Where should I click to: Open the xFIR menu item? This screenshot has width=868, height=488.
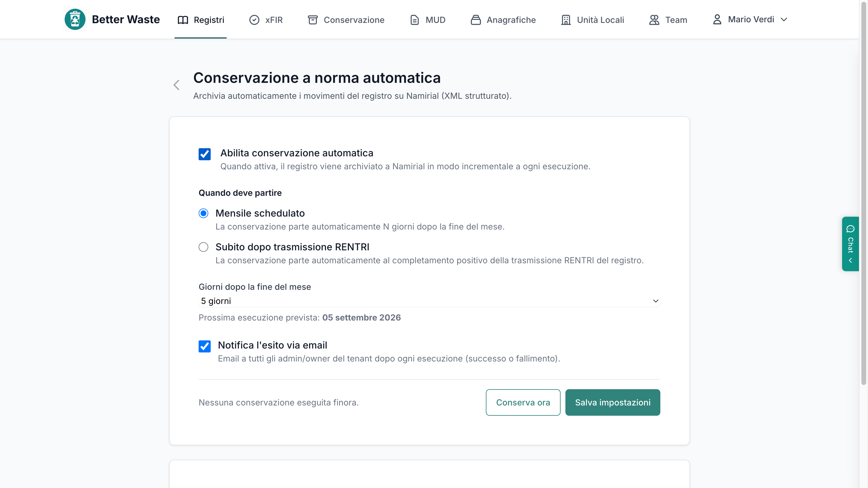(x=266, y=20)
